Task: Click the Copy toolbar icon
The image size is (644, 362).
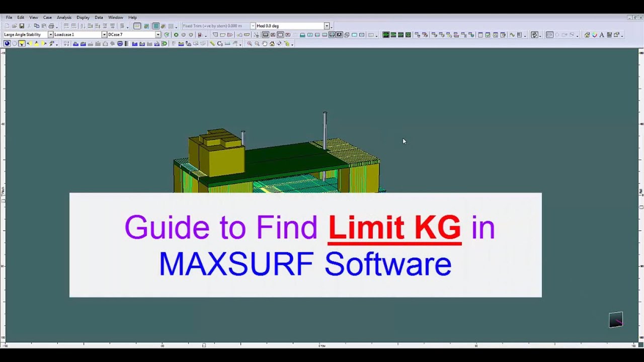Action: [x=36, y=26]
